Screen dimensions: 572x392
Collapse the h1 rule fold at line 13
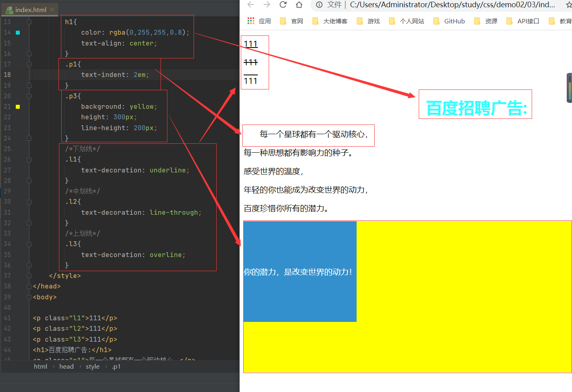pyautogui.click(x=29, y=22)
